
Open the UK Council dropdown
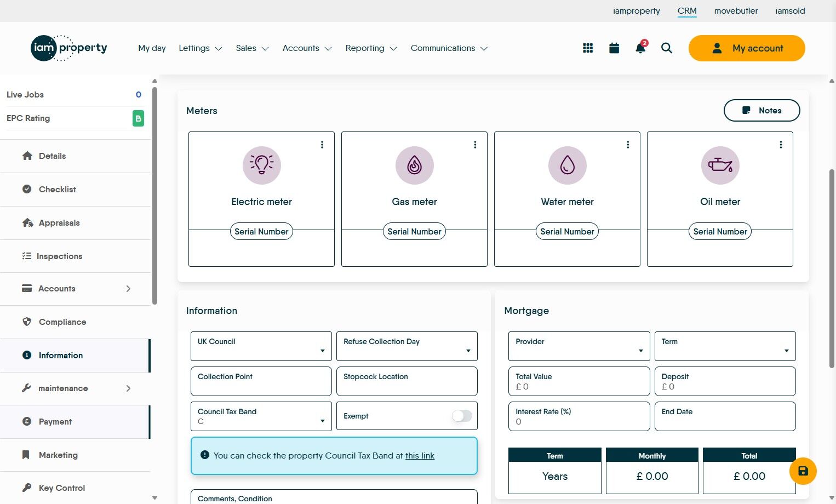[261, 346]
